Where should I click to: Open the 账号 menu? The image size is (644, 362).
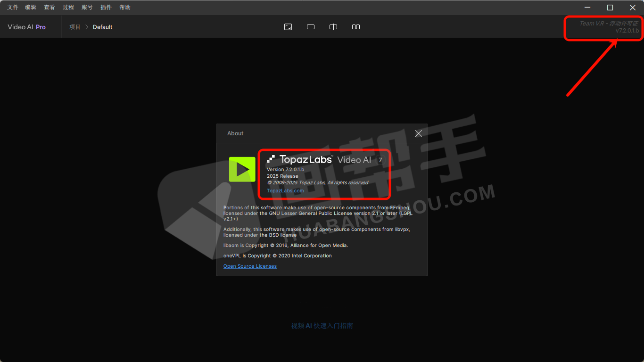tap(87, 8)
